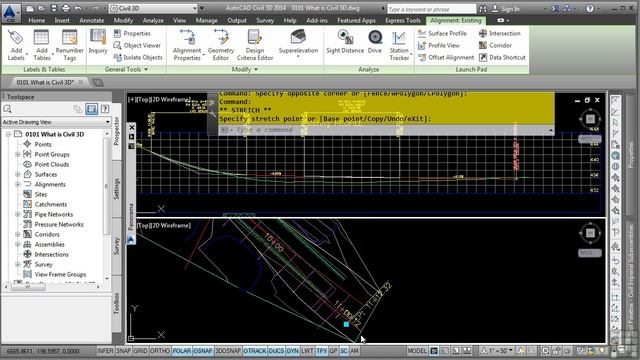Create an Offset Alignment
The width and height of the screenshot is (640, 360).
(446, 58)
